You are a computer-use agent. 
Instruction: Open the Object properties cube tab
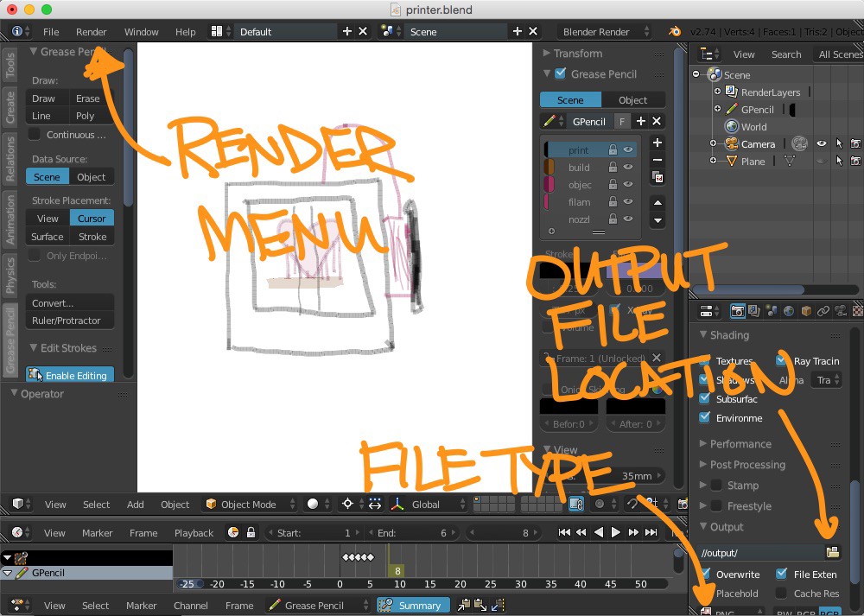coord(806,311)
